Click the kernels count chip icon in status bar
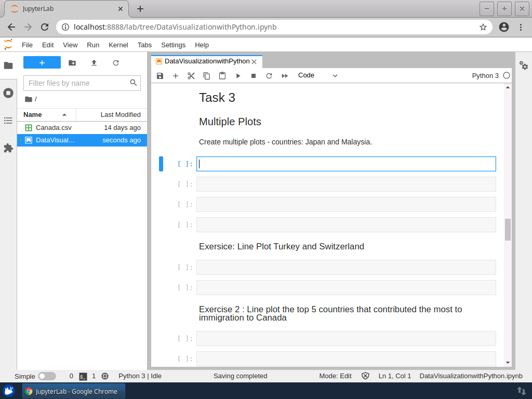This screenshot has width=532, height=399. click(x=105, y=376)
